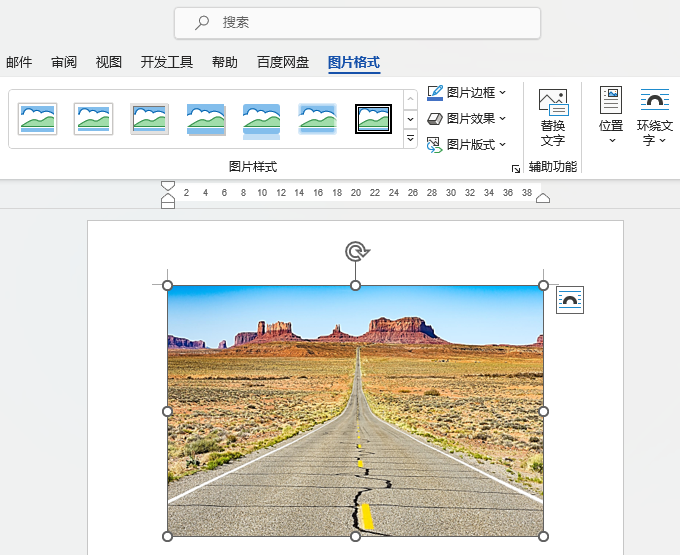The image size is (680, 555).
Task: Click the bottom-left sizing handle of picture
Action: (167, 536)
